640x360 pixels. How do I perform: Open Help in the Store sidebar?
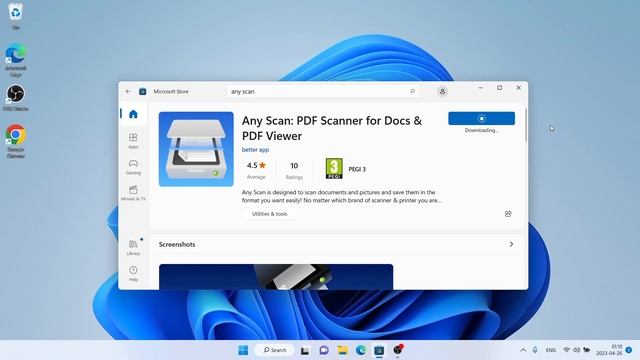point(133,273)
